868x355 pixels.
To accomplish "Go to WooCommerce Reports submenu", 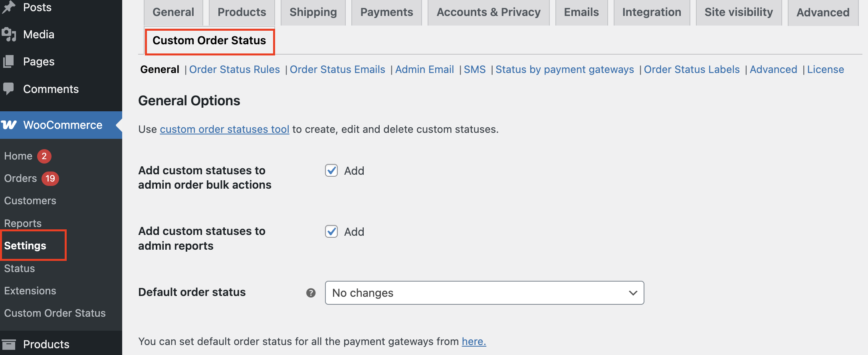I will 23,223.
